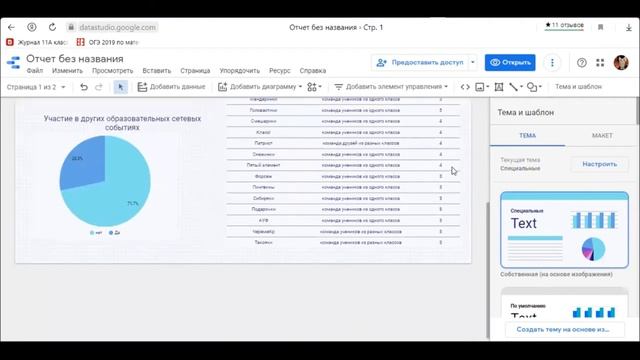Expand the Страница 1 из 2 page selector
The width and height of the screenshot is (640, 360).
tap(36, 87)
